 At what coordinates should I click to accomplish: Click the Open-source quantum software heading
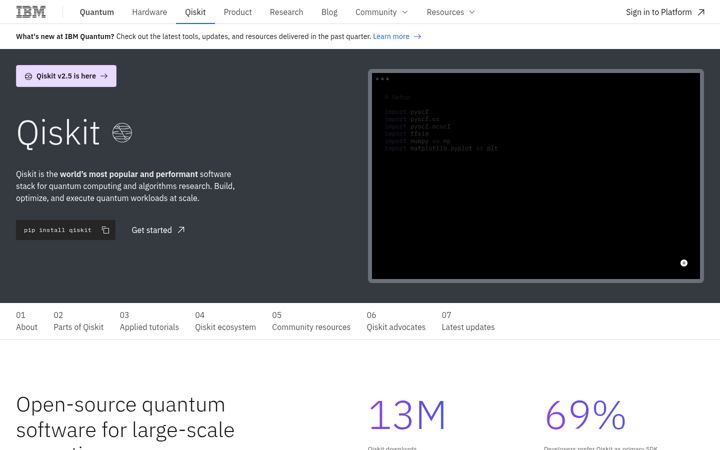tap(125, 420)
